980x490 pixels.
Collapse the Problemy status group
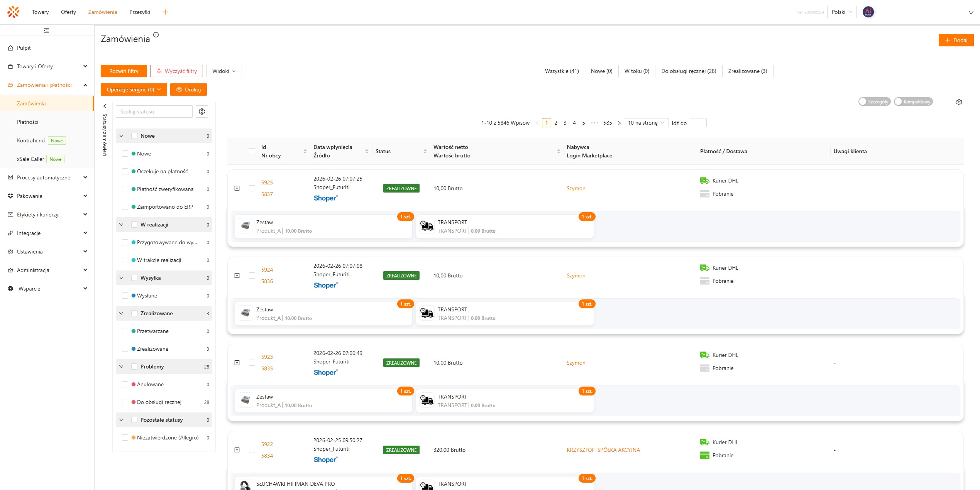pos(121,367)
